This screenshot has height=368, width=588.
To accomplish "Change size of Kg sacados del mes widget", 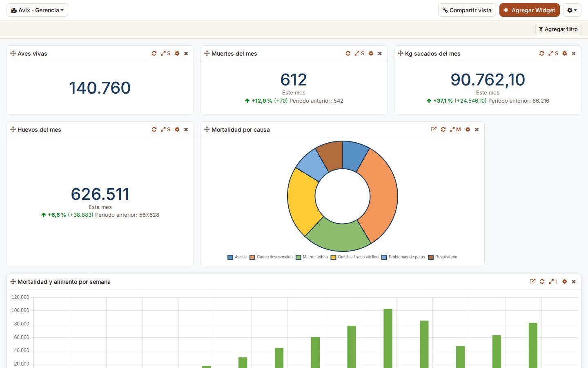I will 553,54.
